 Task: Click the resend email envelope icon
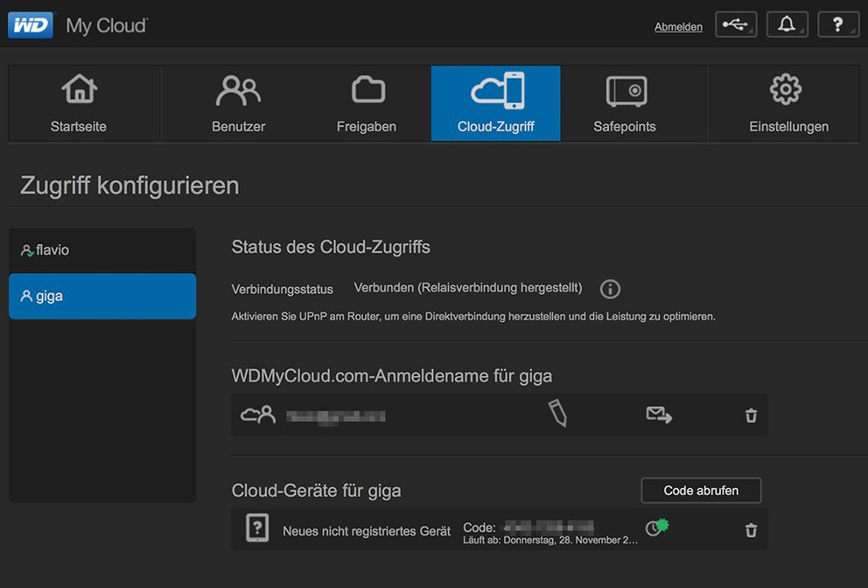pyautogui.click(x=659, y=415)
